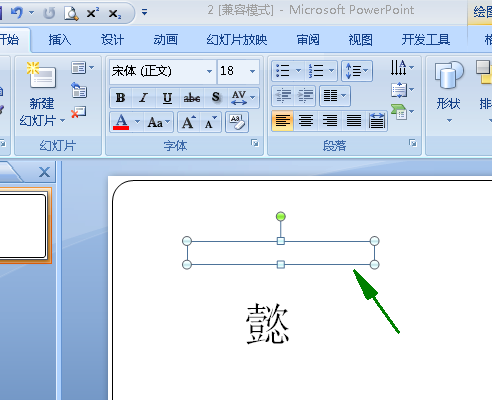This screenshot has height=400, width=492.
Task: Toggle Strikethrough abc formatting
Action: click(x=192, y=98)
